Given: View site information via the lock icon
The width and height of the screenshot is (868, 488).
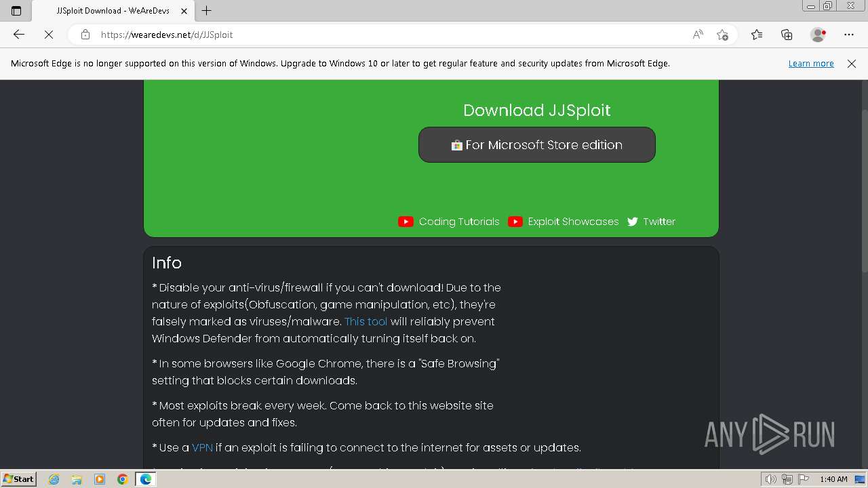Looking at the screenshot, I should (85, 35).
